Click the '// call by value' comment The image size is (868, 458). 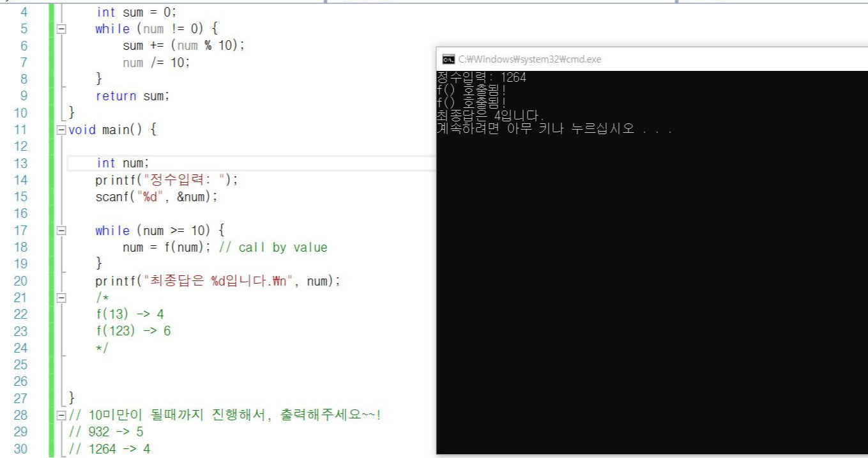(273, 247)
